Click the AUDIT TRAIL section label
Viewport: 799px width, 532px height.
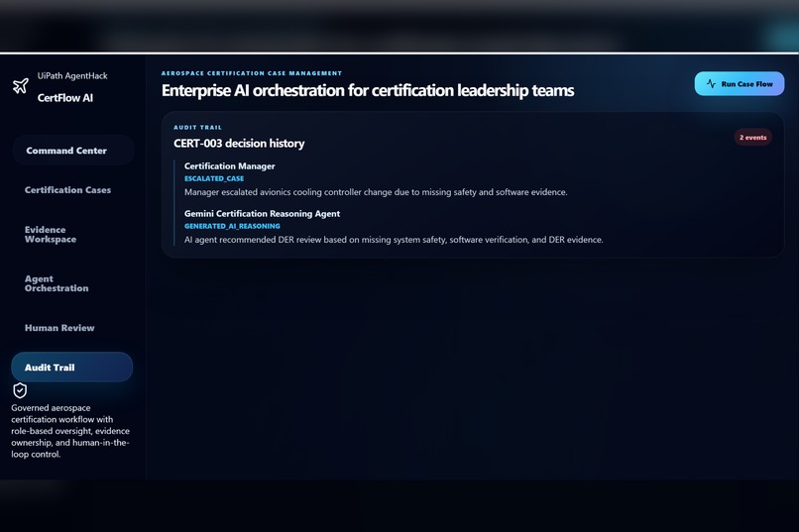point(197,127)
